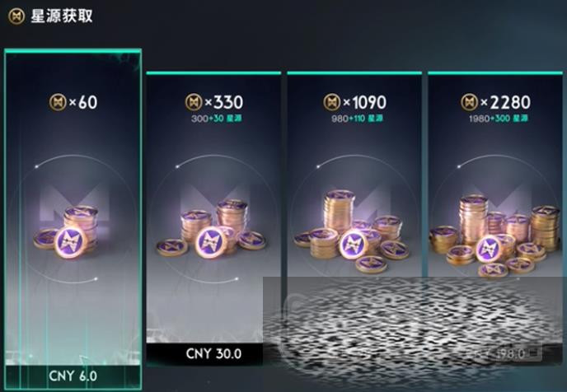The height and width of the screenshot is (392, 567).
Task: Click the 980+110 星源 bonus label
Action: (358, 119)
